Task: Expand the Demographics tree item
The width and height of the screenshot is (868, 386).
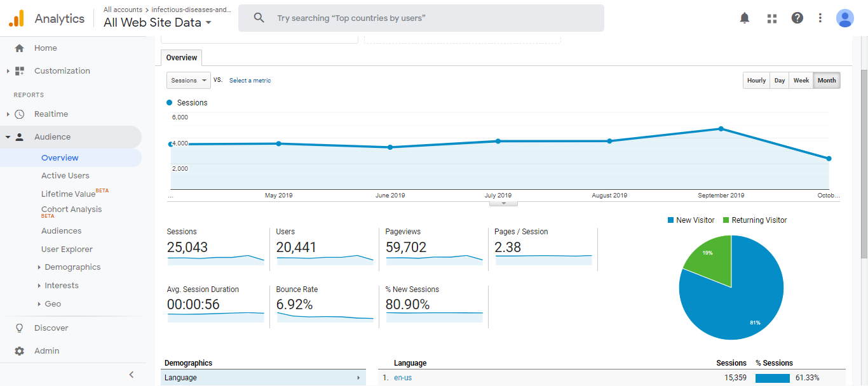Action: pos(72,267)
